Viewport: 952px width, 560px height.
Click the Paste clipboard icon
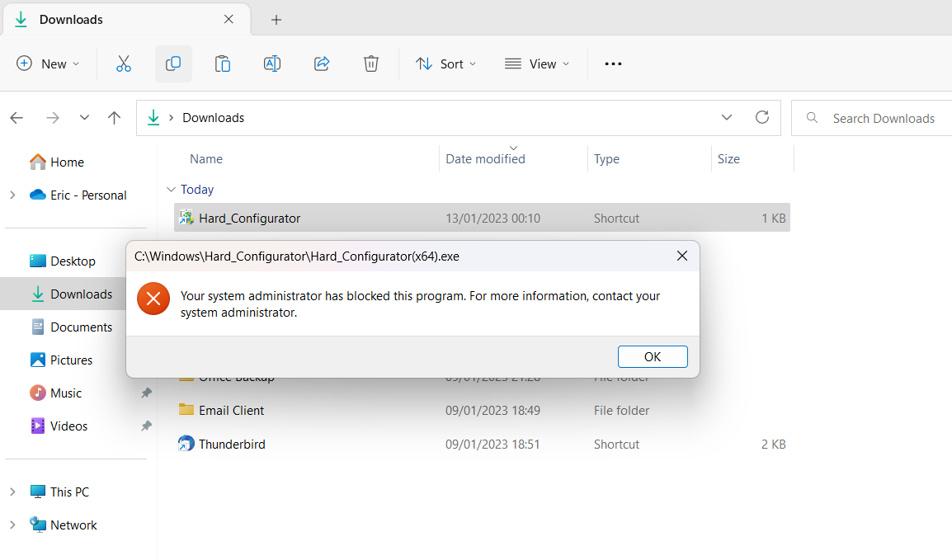coord(222,64)
